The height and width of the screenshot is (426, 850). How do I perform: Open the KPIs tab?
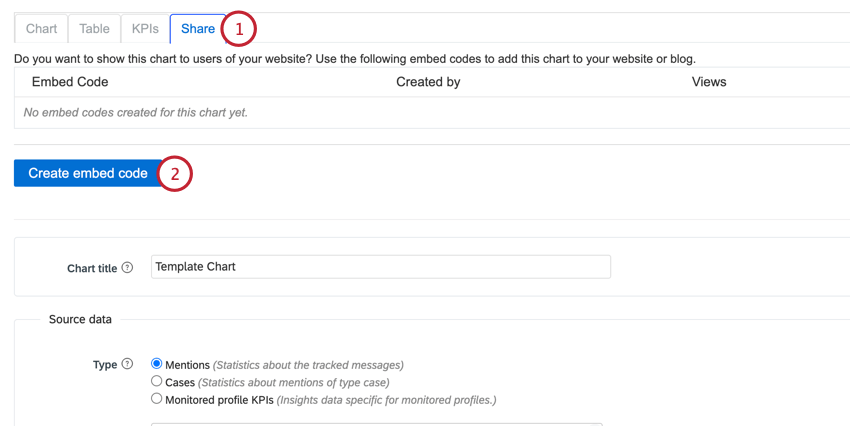[x=145, y=29]
